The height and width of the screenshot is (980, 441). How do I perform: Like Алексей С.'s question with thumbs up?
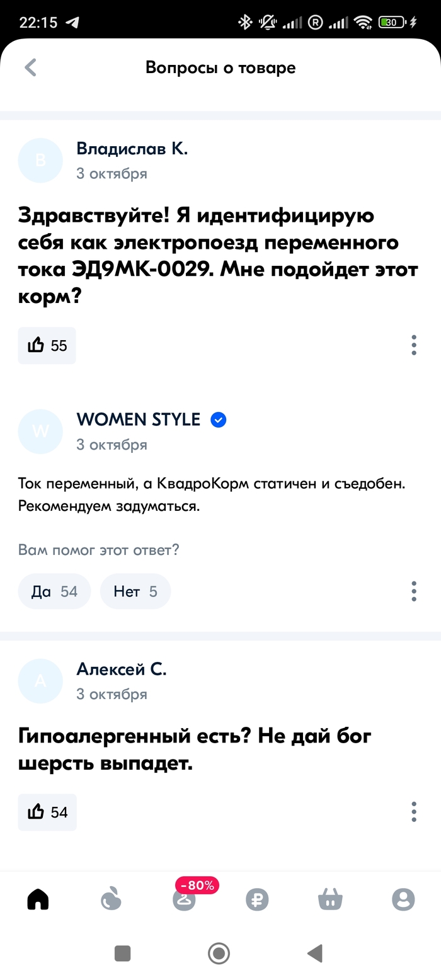pos(47,812)
